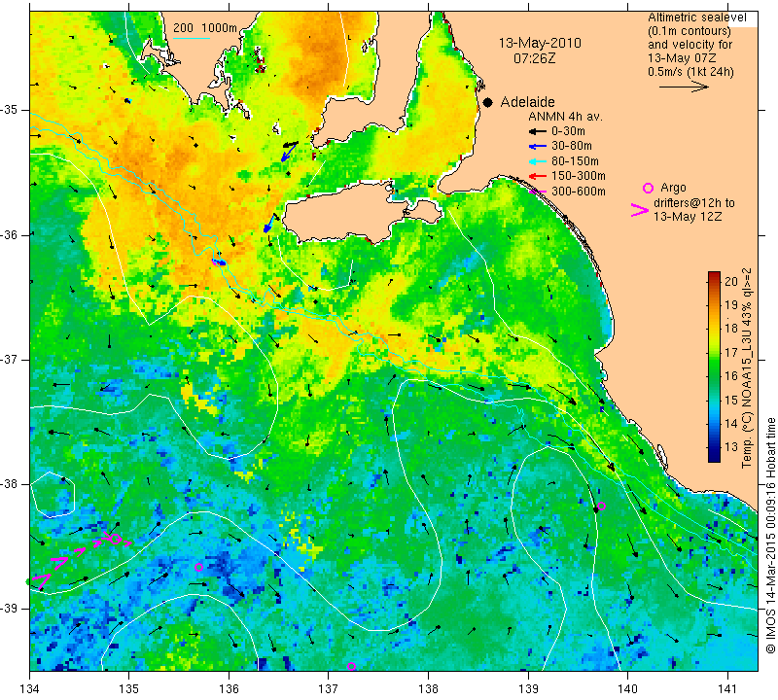Click the cyan 80-150m legend arrow
Screen dimensions: 778x700
(x=537, y=161)
